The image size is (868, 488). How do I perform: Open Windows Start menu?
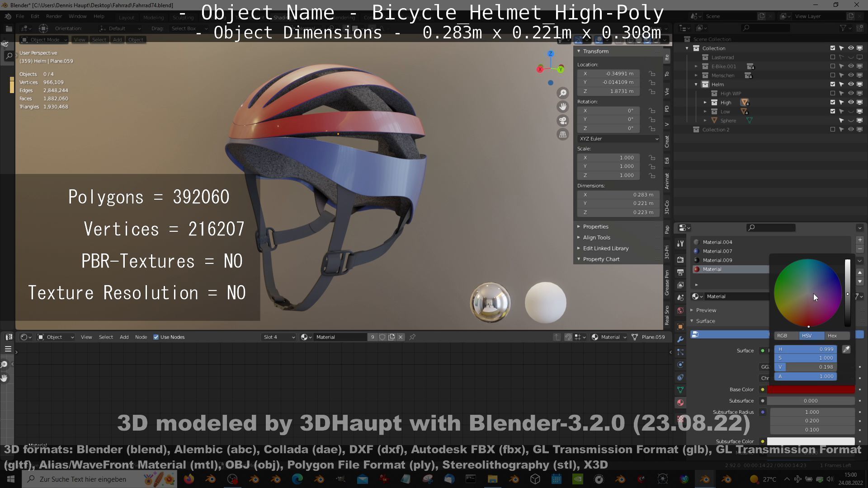[11, 479]
